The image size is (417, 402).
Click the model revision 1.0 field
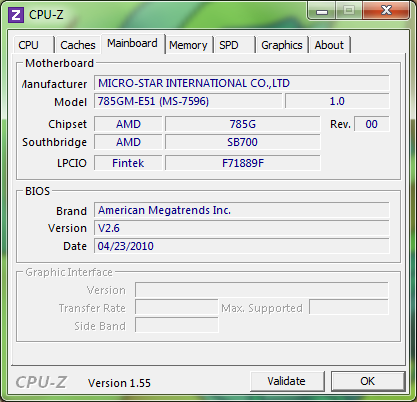click(337, 101)
